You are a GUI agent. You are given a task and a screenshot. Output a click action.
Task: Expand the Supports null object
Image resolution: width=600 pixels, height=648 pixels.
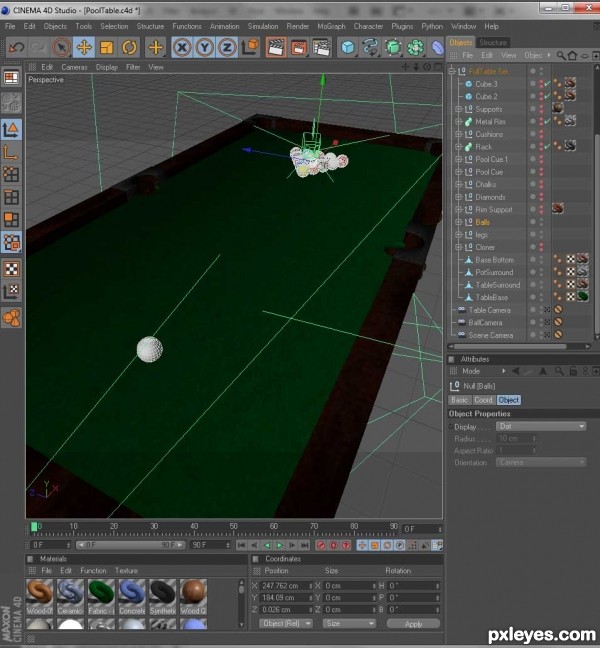tap(458, 109)
